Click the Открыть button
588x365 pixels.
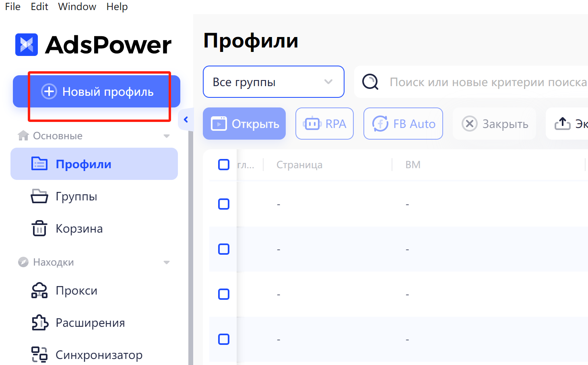[244, 124]
